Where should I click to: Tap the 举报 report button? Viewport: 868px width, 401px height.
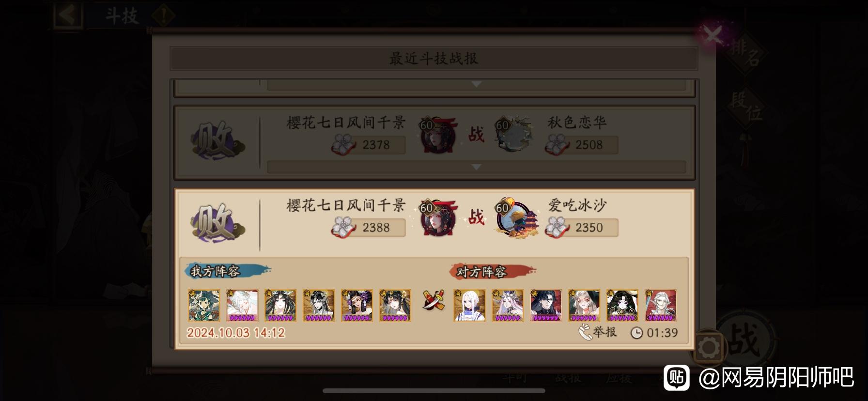(x=598, y=332)
